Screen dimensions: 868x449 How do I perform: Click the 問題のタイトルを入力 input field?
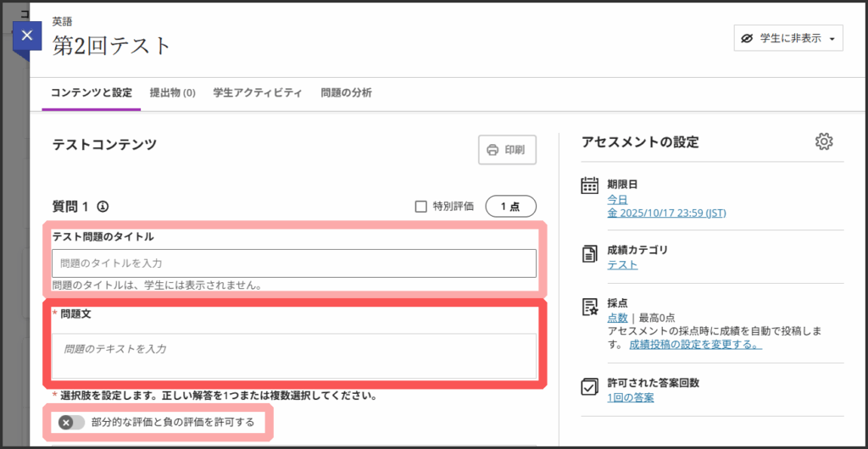(293, 263)
